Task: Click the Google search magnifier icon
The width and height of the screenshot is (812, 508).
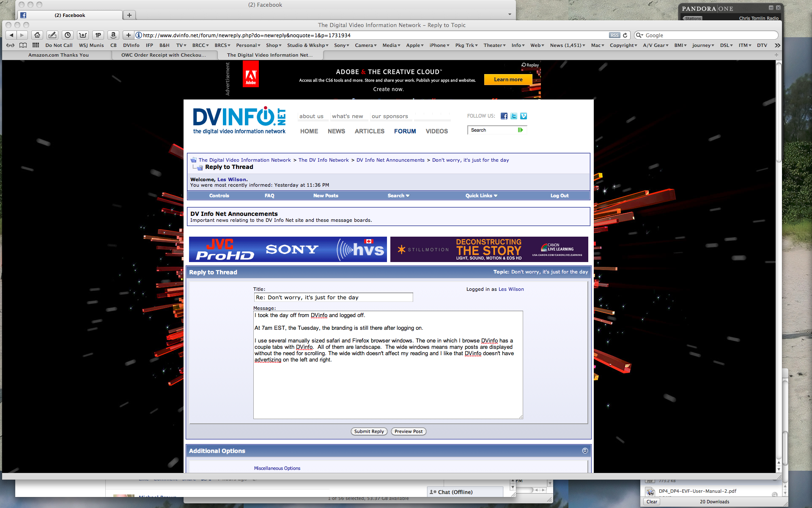Action: [x=639, y=35]
